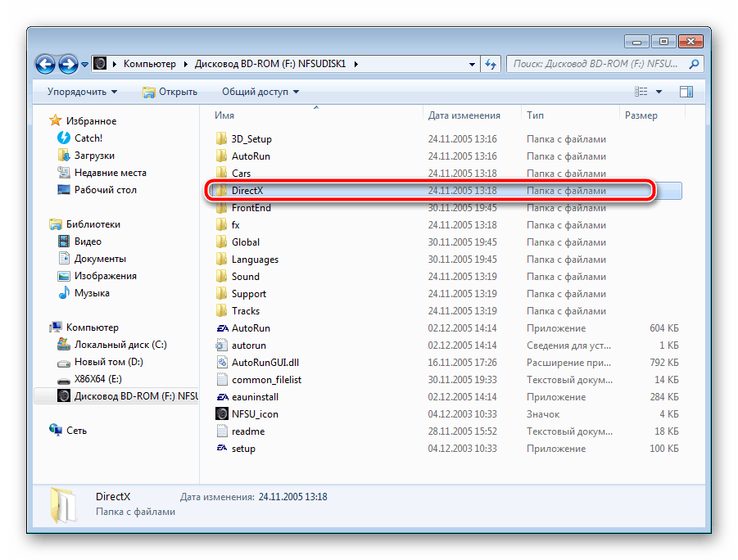This screenshot has width=738, height=560.
Task: Click Компьютер in the address breadcrumb
Action: click(147, 63)
